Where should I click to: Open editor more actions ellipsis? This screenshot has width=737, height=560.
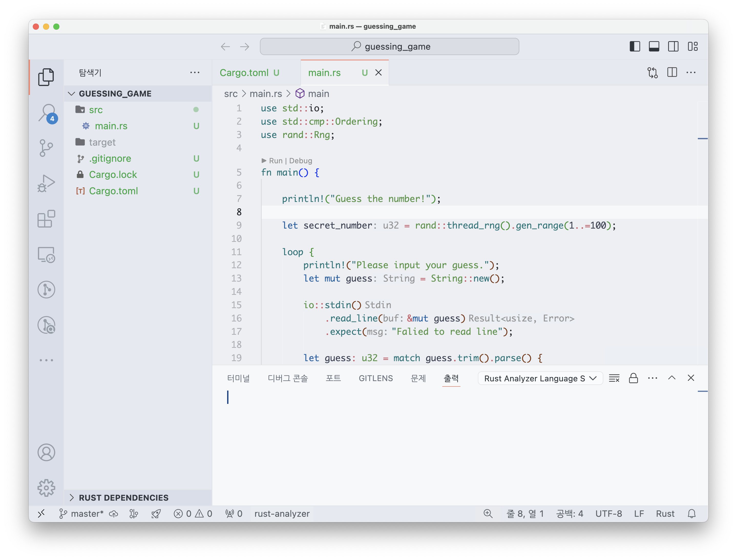pyautogui.click(x=691, y=72)
